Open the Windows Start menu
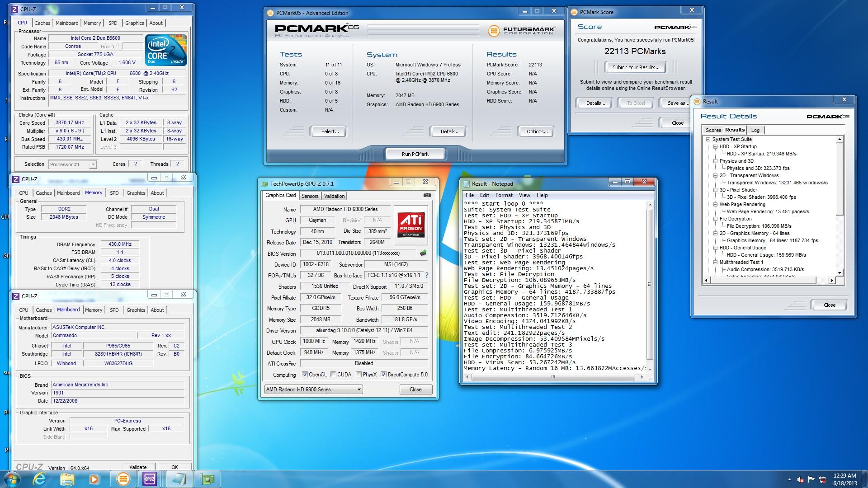The height and width of the screenshot is (488, 868). [11, 479]
